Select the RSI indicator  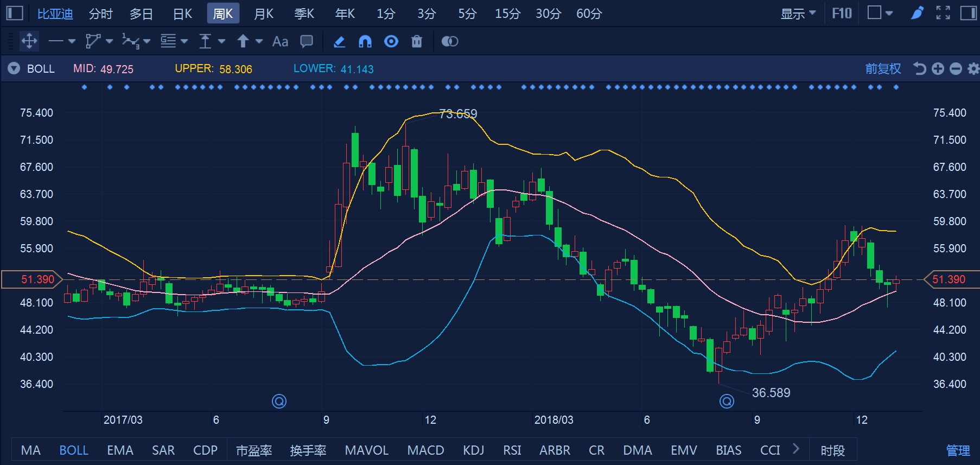tap(512, 450)
